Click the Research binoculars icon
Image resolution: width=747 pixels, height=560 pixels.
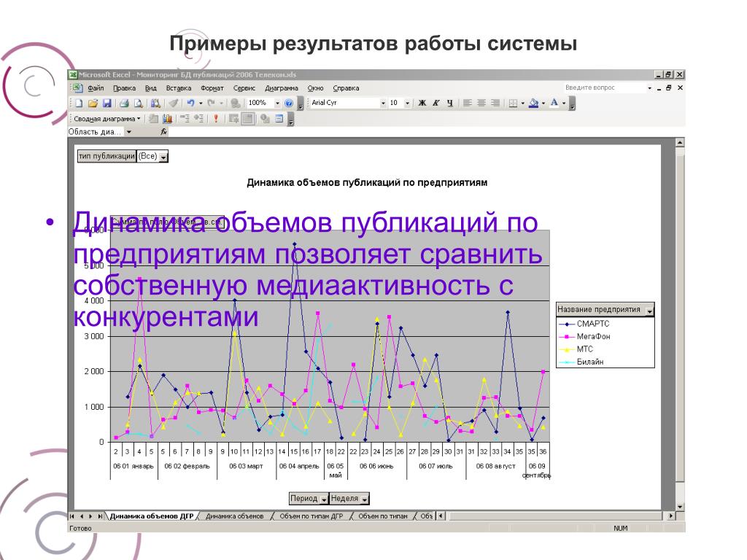coord(155,103)
